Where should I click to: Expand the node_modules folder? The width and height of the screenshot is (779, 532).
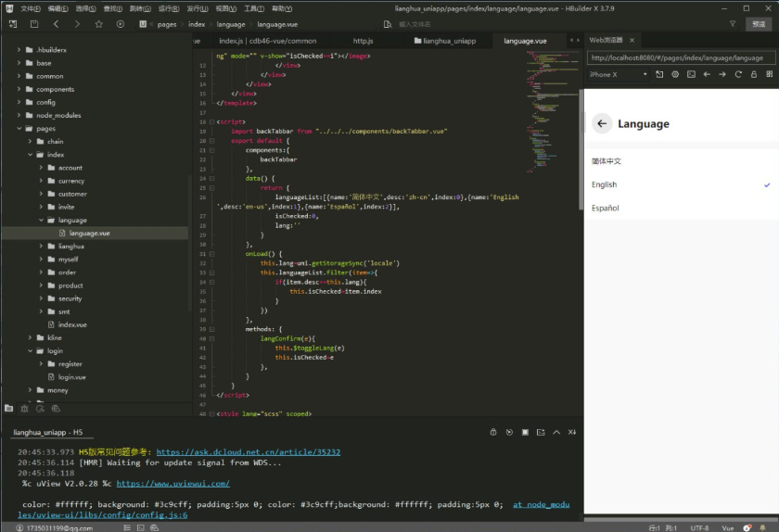pyautogui.click(x=19, y=115)
